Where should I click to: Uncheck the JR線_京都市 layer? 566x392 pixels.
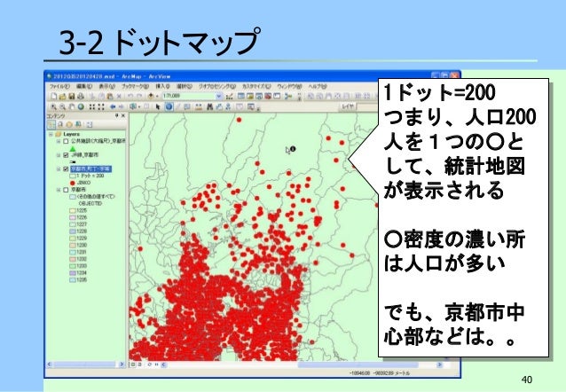coord(66,155)
